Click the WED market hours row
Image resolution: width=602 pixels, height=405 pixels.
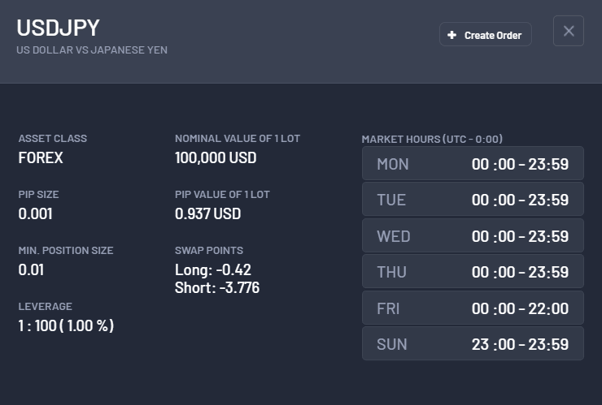click(x=472, y=236)
